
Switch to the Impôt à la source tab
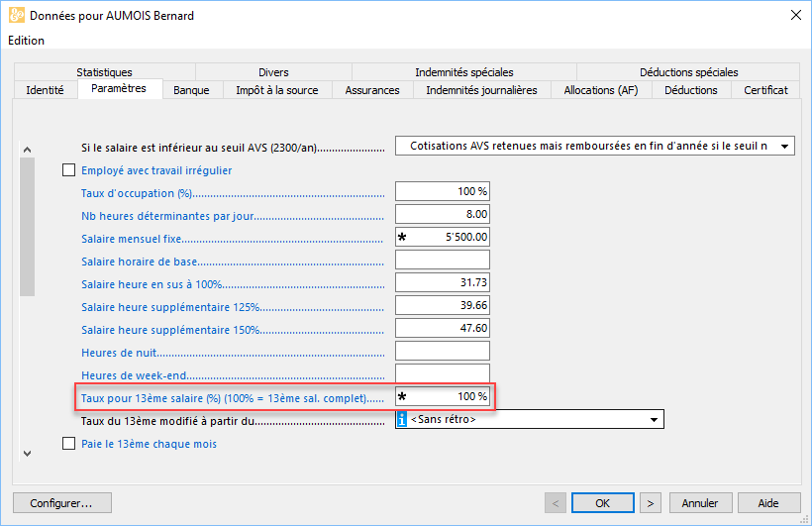tap(276, 90)
